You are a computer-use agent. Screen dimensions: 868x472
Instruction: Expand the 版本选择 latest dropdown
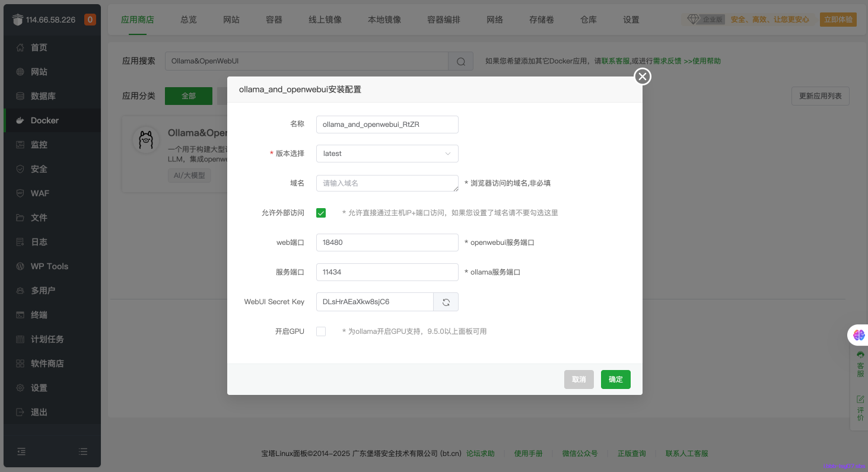(x=387, y=154)
